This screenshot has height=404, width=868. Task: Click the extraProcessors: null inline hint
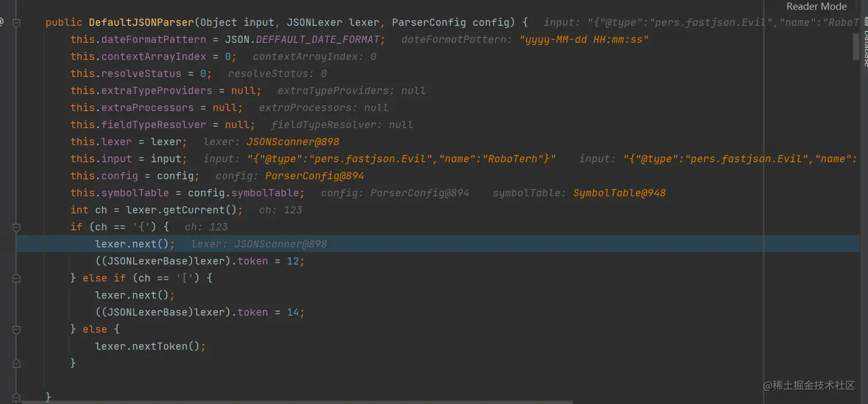[x=324, y=107]
